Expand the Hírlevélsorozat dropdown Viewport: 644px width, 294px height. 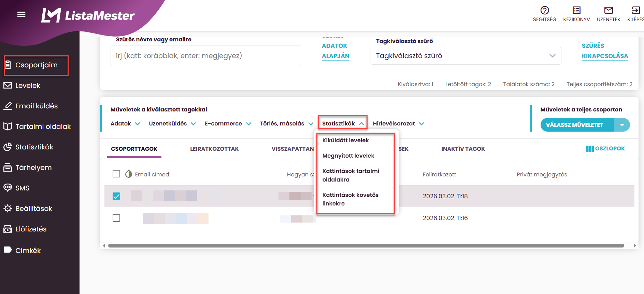(398, 123)
